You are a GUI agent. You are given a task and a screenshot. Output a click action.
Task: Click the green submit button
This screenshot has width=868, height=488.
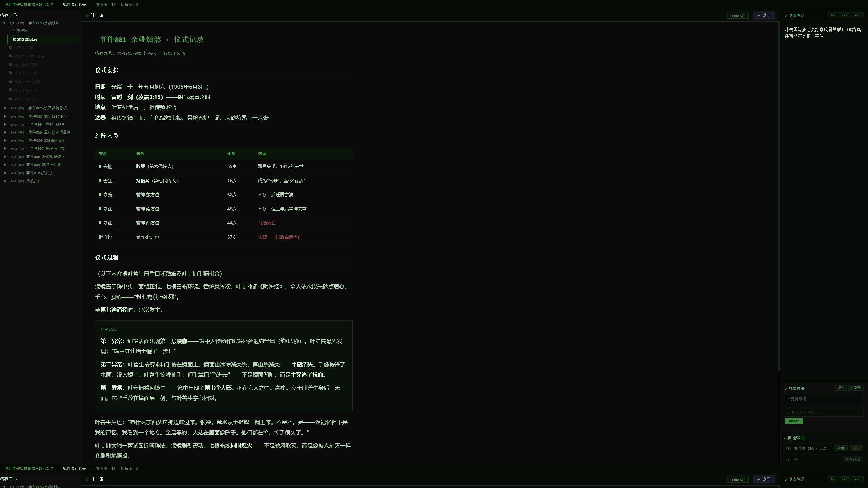pyautogui.click(x=793, y=421)
